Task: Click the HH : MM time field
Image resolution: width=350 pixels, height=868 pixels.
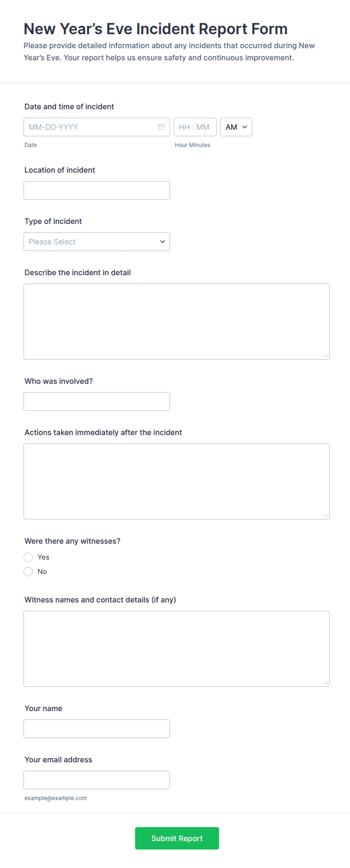Action: 195,127
